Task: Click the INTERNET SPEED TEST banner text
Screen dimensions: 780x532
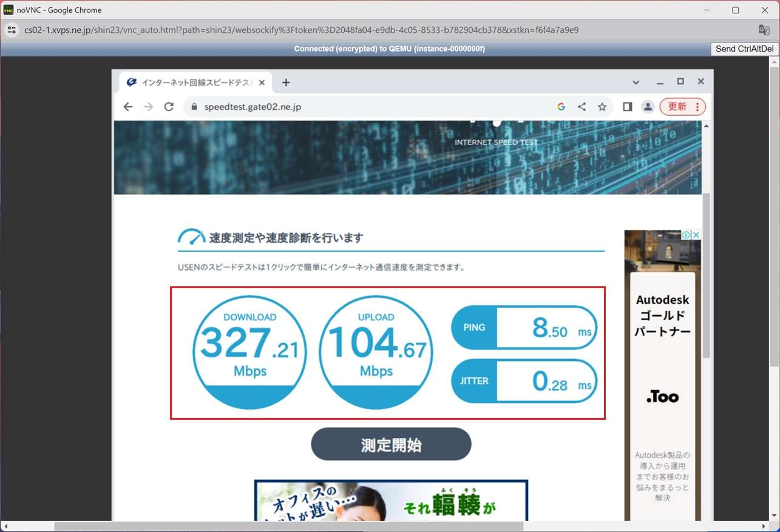Action: point(496,143)
